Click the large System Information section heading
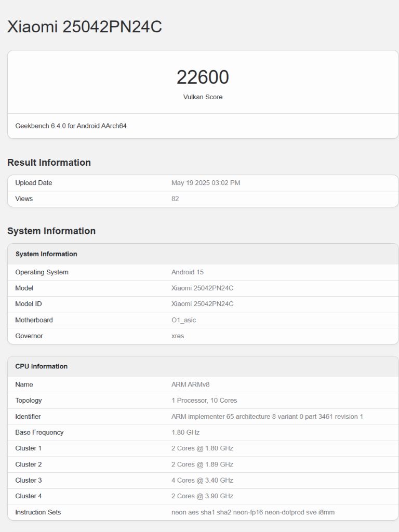The image size is (399, 532). pos(51,231)
